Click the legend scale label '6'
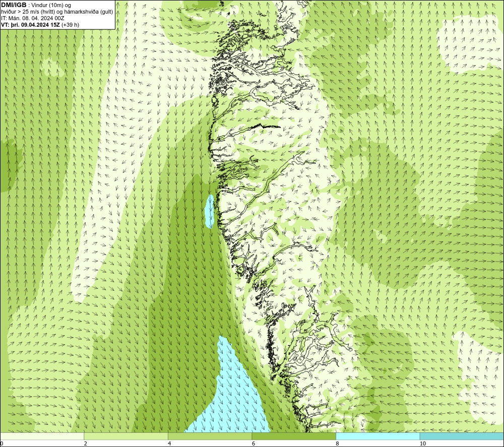This screenshot has height=447, width=504. (x=254, y=443)
